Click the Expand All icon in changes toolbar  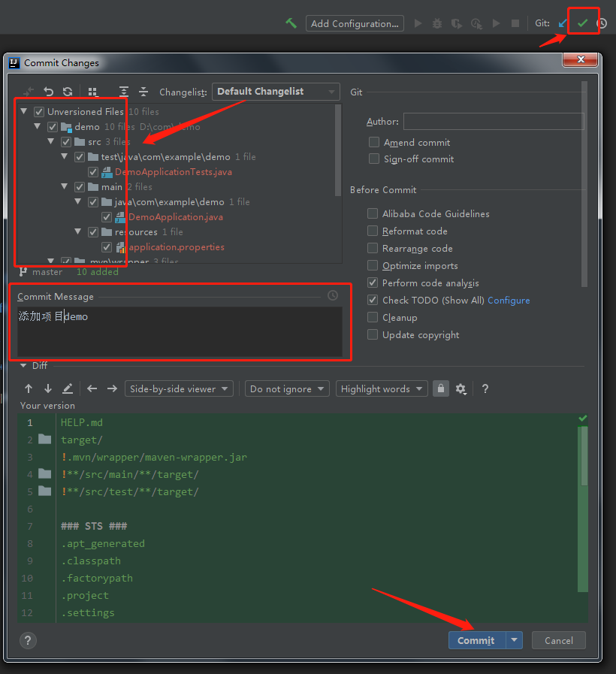click(124, 92)
